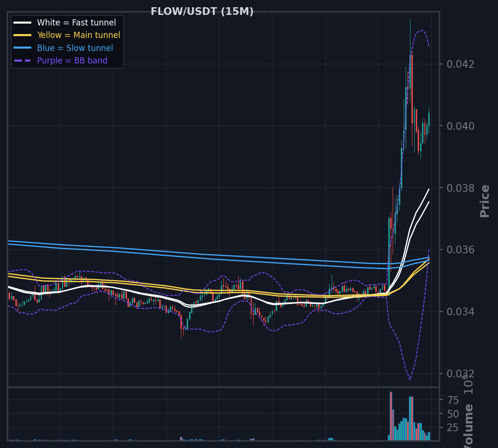Click the Volume axis title
Image resolution: width=498 pixels, height=448 pixels.
[x=468, y=426]
